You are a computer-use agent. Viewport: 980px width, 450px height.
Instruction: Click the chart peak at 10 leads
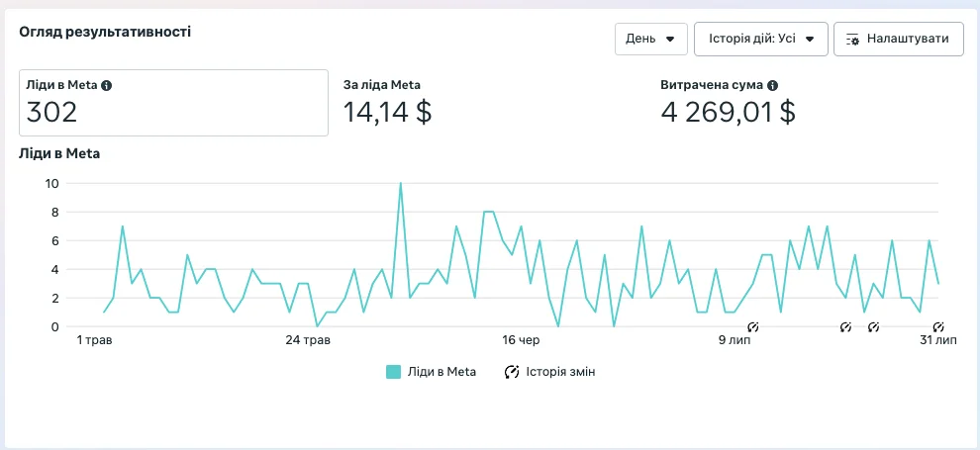pos(400,184)
